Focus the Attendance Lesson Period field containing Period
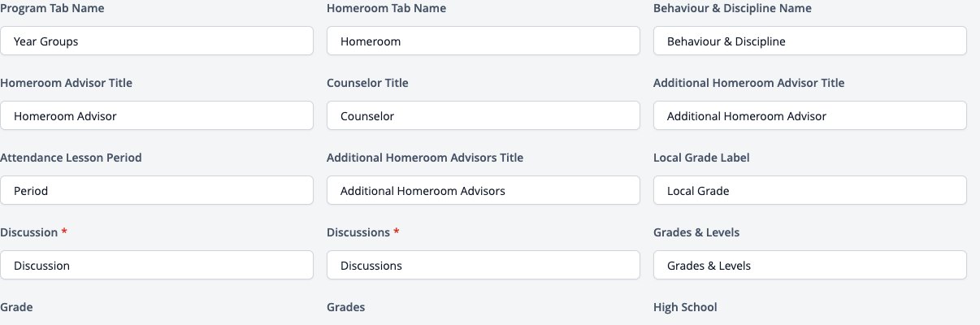This screenshot has width=980, height=325. pos(157,191)
